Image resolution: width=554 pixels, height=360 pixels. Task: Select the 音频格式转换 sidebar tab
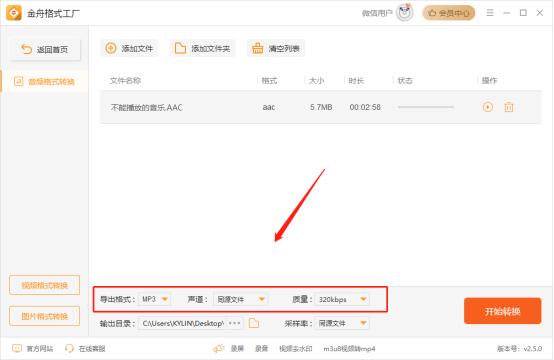(x=45, y=82)
